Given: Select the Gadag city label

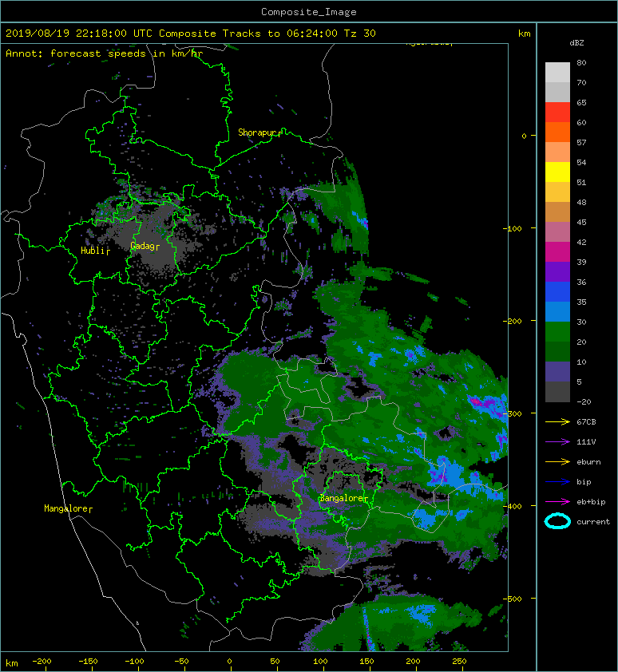Looking at the screenshot, I should click(x=143, y=246).
